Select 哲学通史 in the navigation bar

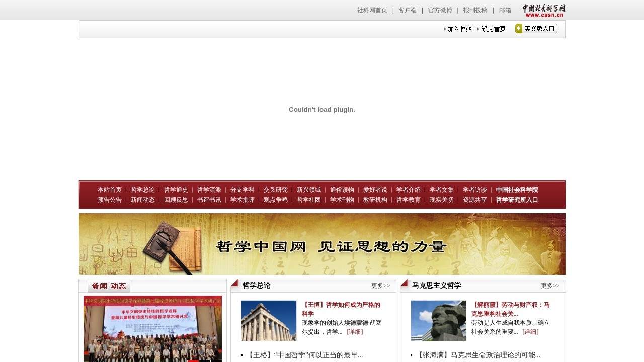pos(176,190)
